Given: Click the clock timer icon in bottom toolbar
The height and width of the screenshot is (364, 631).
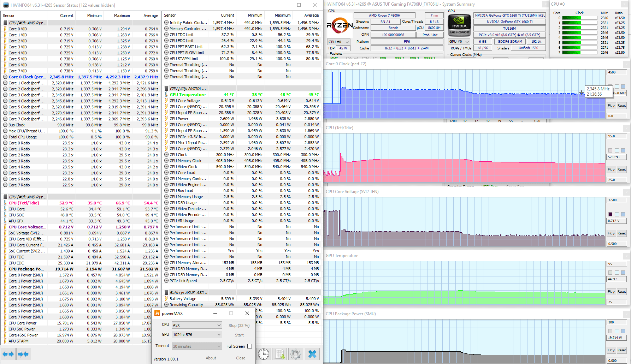Looking at the screenshot, I should [x=264, y=354].
